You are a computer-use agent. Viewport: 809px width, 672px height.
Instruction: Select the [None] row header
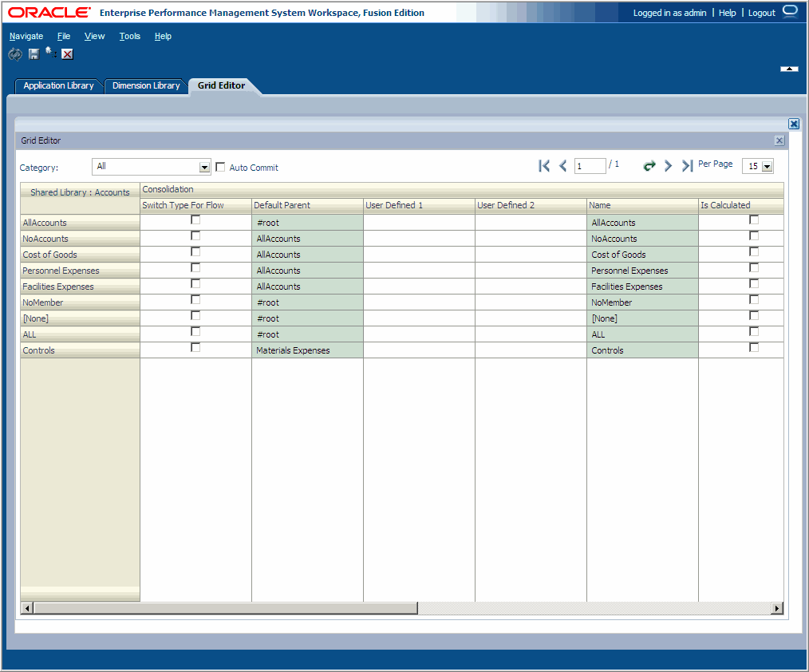[x=80, y=318]
